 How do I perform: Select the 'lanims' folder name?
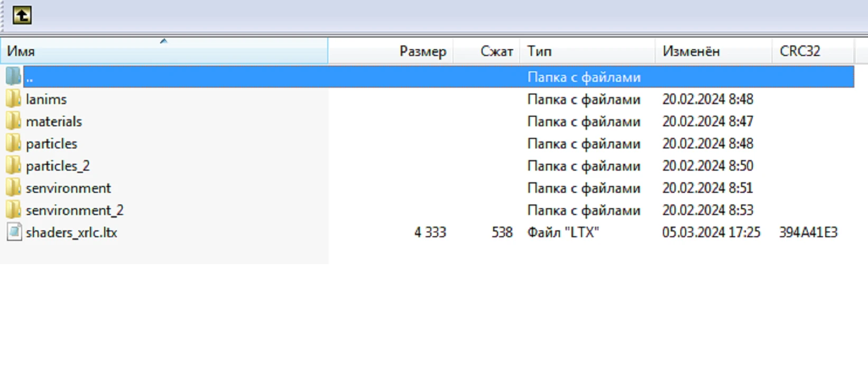click(47, 99)
